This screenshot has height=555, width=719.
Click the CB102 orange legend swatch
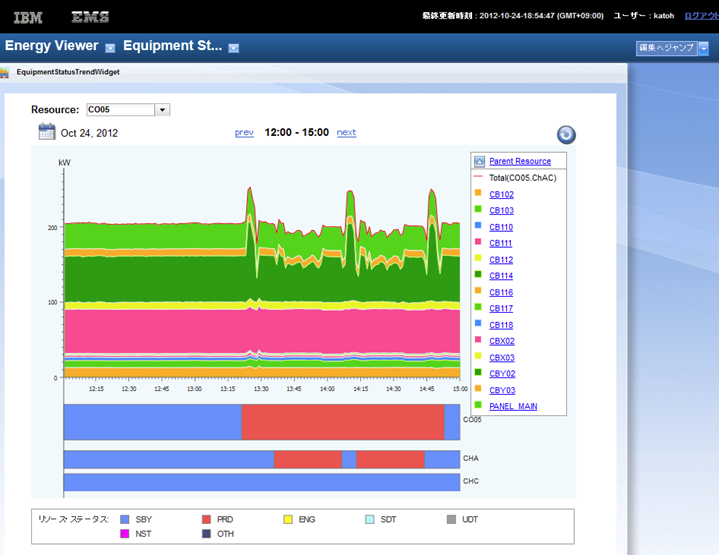[478, 193]
